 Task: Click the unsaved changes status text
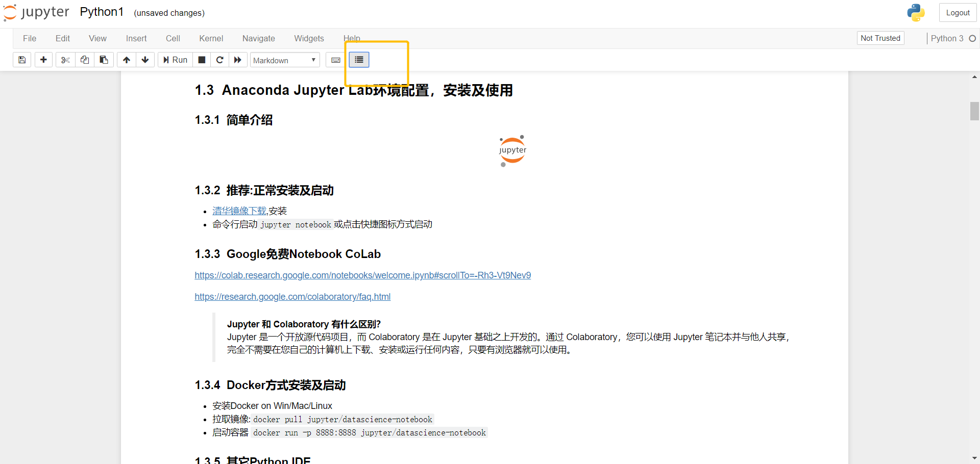click(169, 13)
